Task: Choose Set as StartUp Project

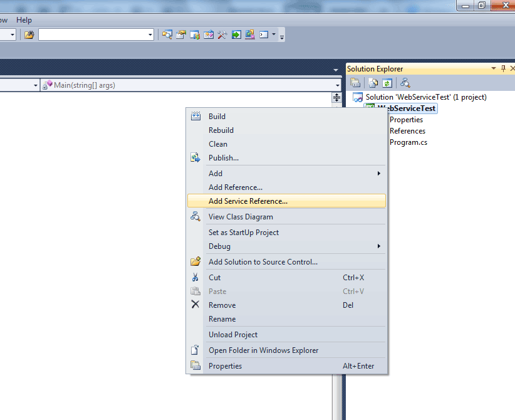Action: coord(286,233)
